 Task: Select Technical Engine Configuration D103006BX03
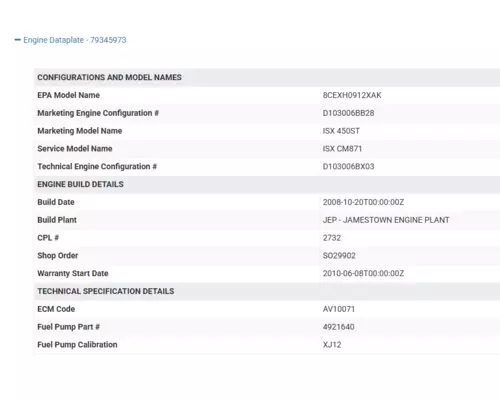[348, 166]
